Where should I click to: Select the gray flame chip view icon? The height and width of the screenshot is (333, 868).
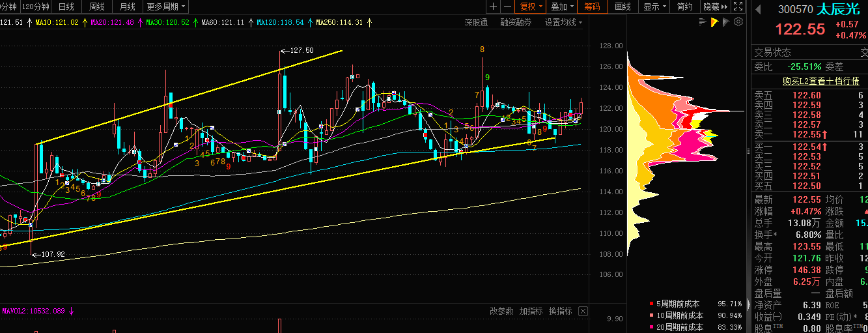click(x=726, y=22)
